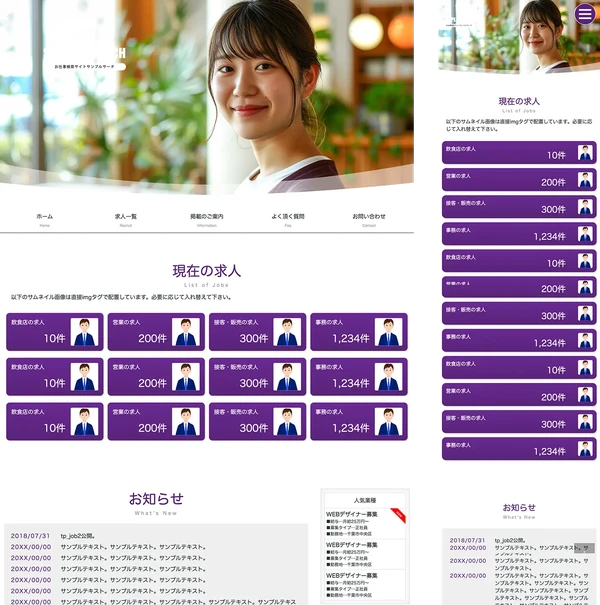Open first 飲食店の求人 10件 row in mobile list

tap(519, 152)
